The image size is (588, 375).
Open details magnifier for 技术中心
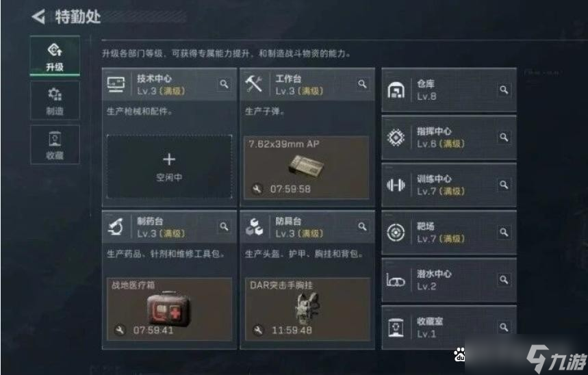coord(224,84)
